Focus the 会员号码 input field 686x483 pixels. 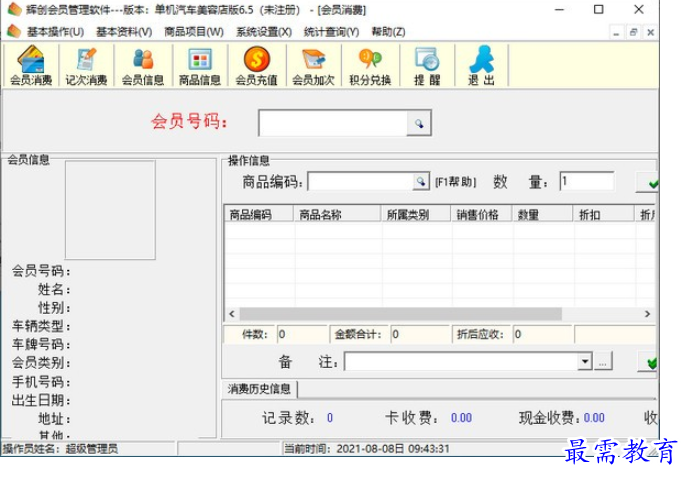333,124
